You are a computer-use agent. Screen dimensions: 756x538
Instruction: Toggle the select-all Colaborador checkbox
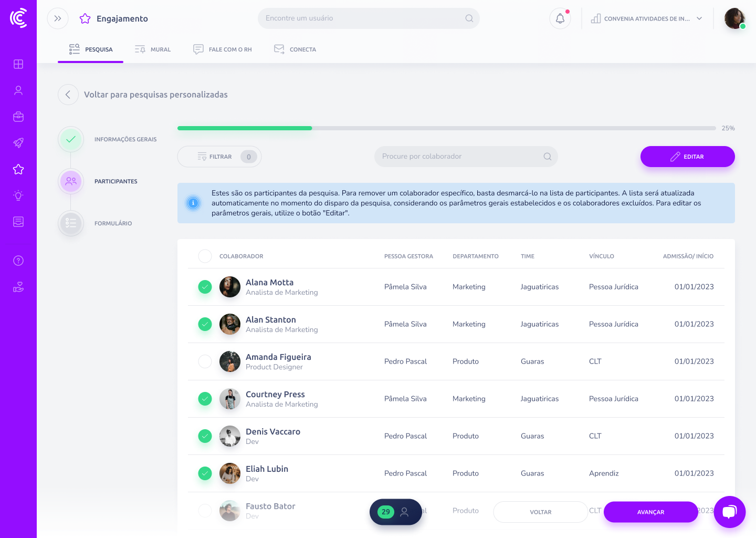(205, 256)
